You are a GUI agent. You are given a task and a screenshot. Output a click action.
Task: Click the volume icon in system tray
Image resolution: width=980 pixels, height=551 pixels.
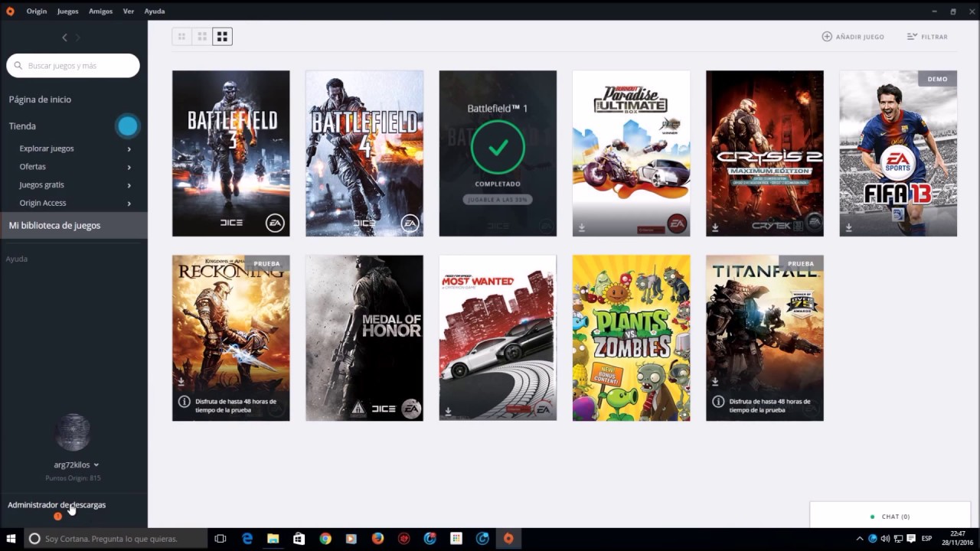click(885, 539)
